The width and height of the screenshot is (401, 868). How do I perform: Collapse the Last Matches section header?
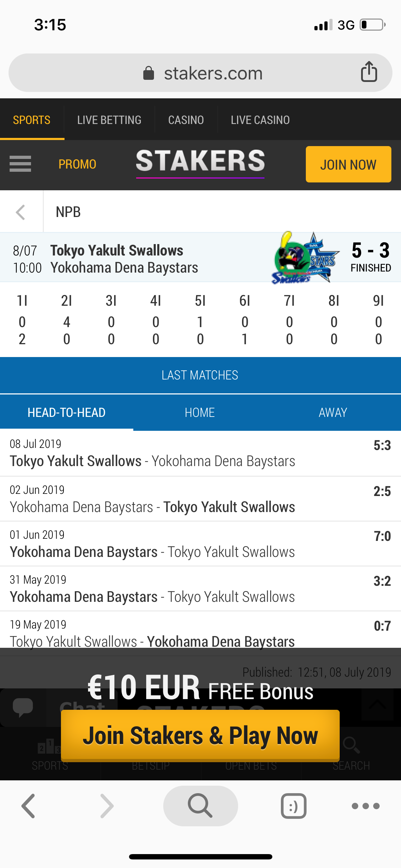coord(200,375)
